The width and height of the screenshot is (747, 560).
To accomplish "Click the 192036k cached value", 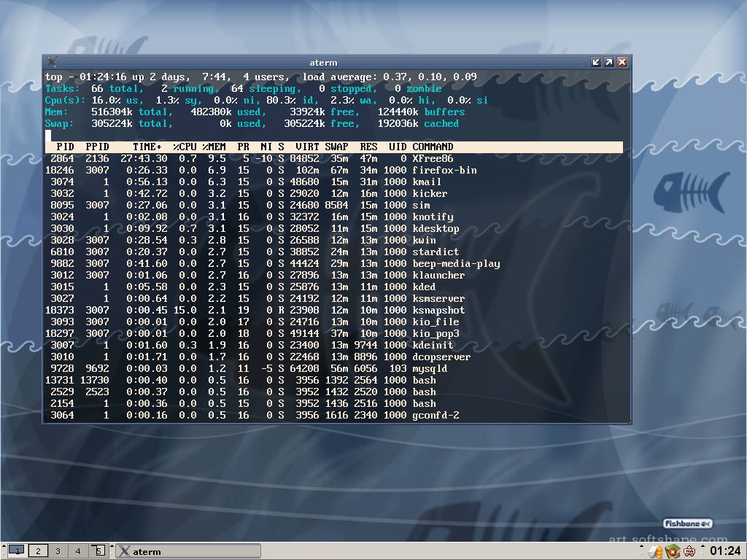I will [x=398, y=124].
